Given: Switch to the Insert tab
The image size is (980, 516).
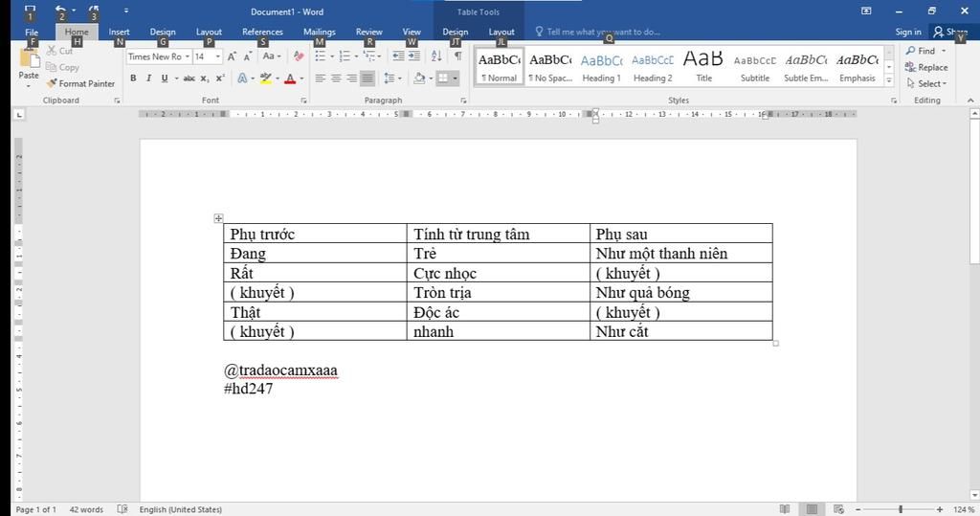Looking at the screenshot, I should pos(119,32).
